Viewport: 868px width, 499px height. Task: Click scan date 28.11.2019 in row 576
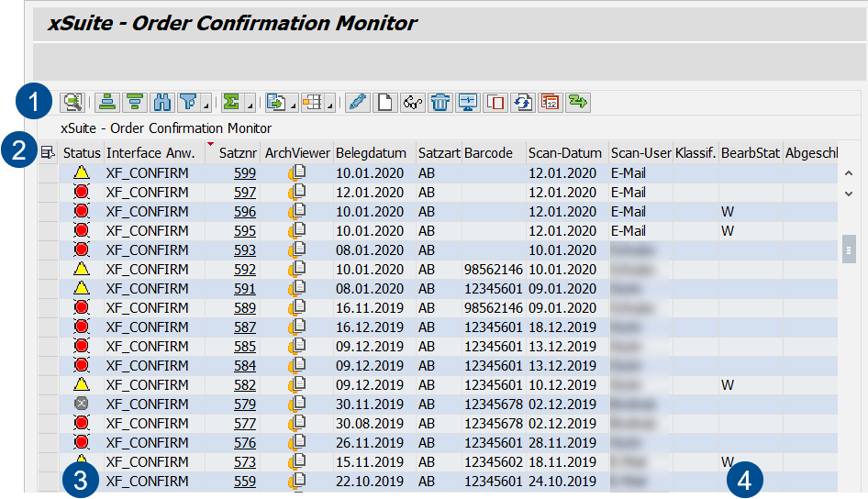(x=562, y=443)
